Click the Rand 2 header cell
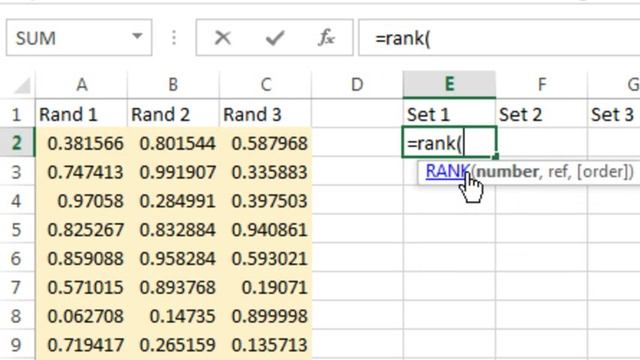 click(x=173, y=114)
